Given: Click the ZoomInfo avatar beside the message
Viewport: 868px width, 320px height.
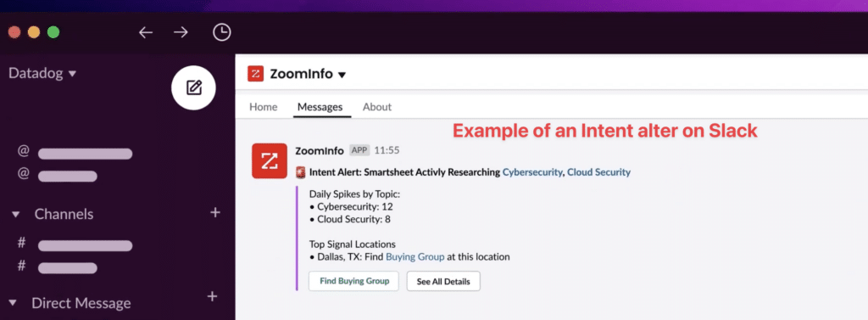Looking at the screenshot, I should (x=270, y=160).
